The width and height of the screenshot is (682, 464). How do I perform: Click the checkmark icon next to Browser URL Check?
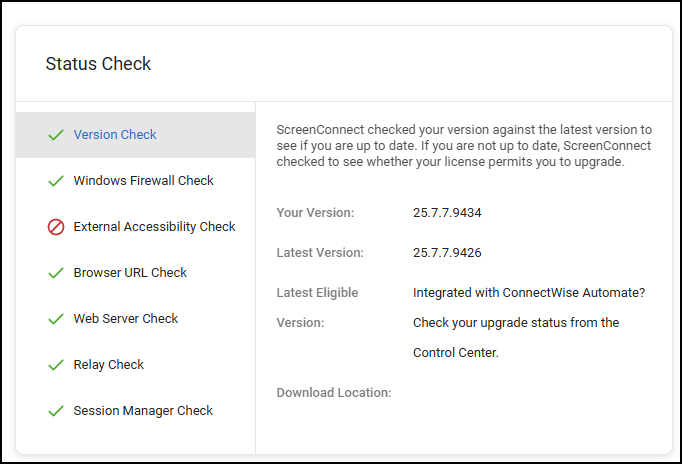coord(56,273)
